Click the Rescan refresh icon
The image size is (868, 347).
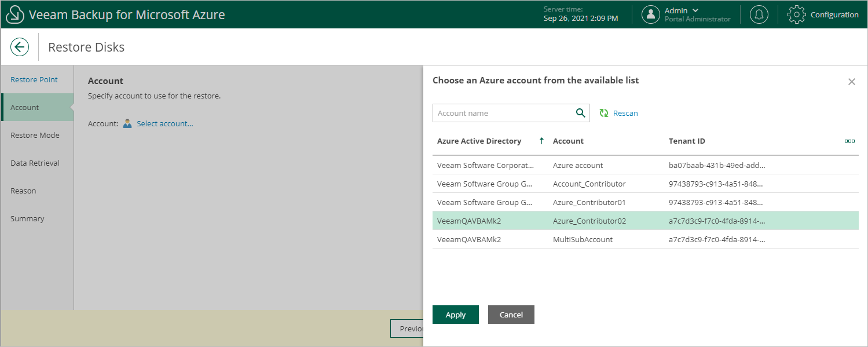point(604,113)
